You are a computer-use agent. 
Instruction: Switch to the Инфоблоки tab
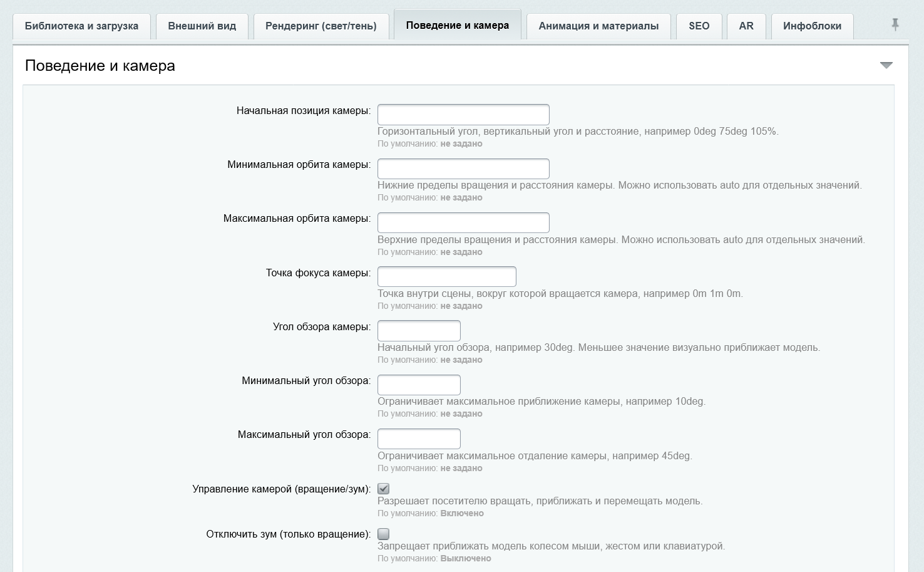click(x=812, y=26)
